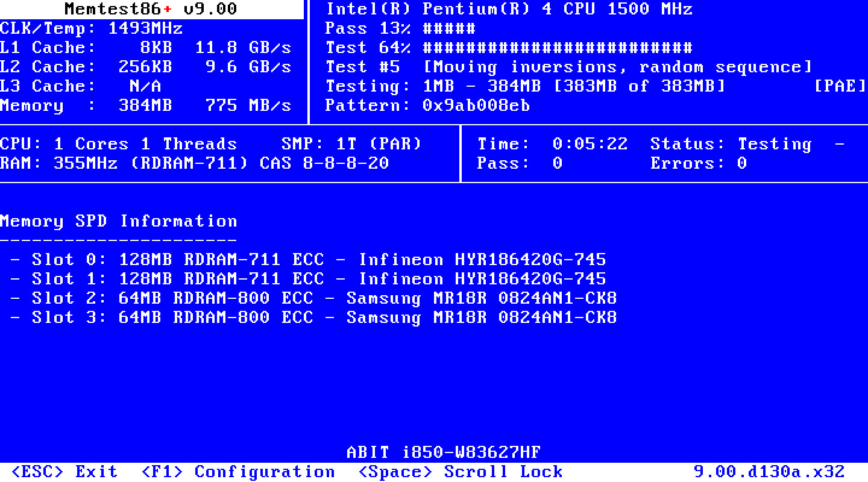Select the L1 Cache 8KB line
This screenshot has height=482, width=868.
click(x=146, y=48)
